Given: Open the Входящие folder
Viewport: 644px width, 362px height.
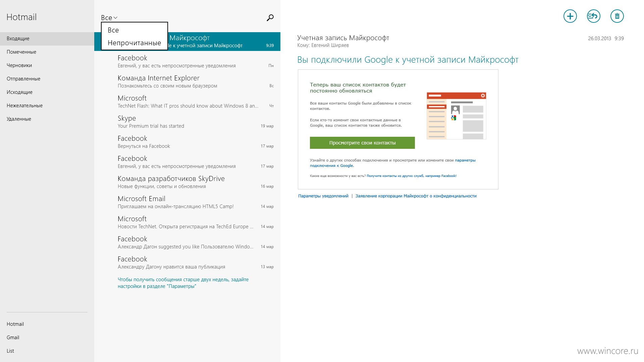Looking at the screenshot, I should tap(47, 39).
